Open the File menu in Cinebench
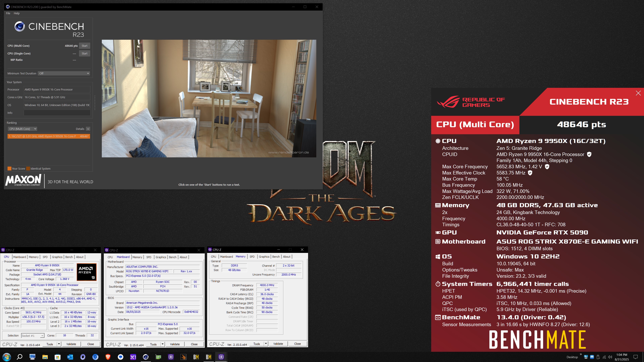 8,13
